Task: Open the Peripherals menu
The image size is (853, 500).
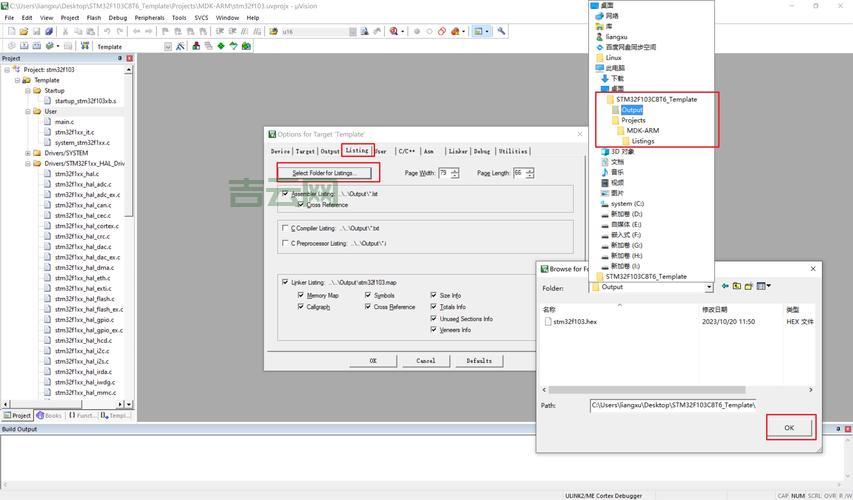Action: tap(149, 17)
